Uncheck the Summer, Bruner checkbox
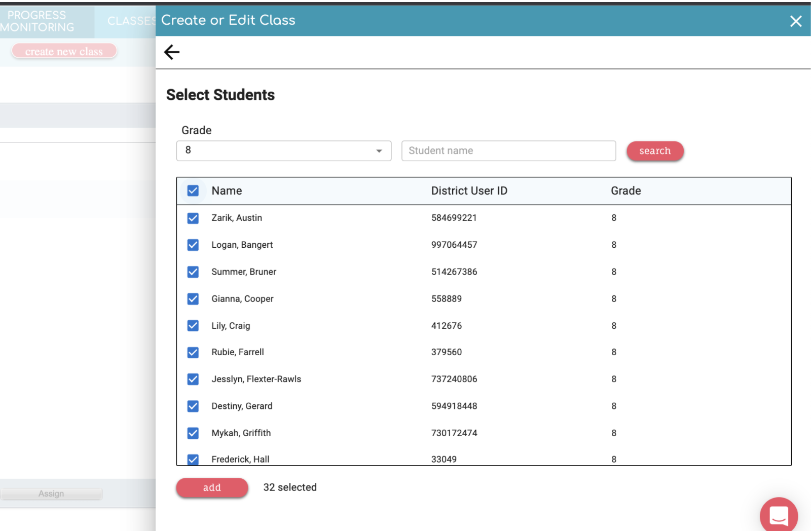This screenshot has height=531, width=812. [x=193, y=272]
